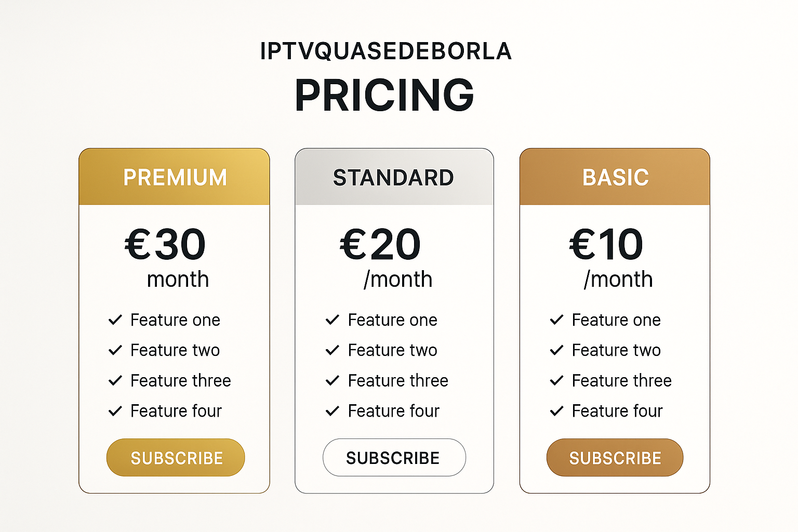Select the STANDARD plan header
The image size is (798, 532).
click(x=394, y=177)
